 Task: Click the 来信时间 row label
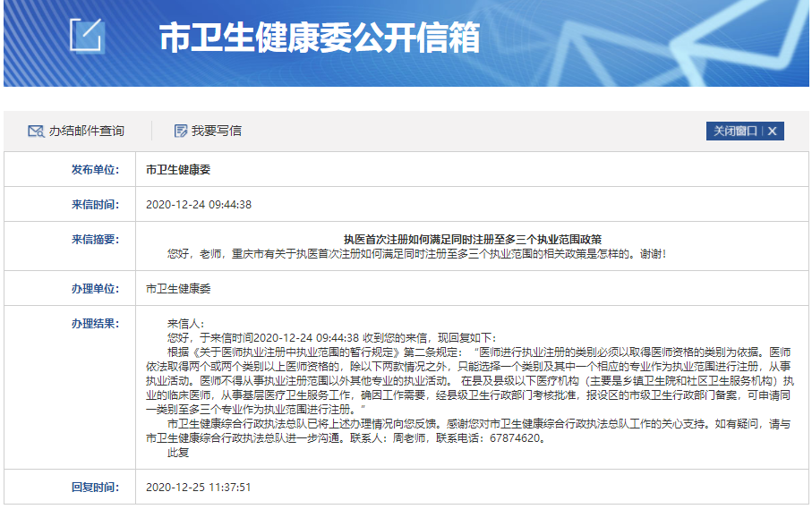click(x=95, y=204)
